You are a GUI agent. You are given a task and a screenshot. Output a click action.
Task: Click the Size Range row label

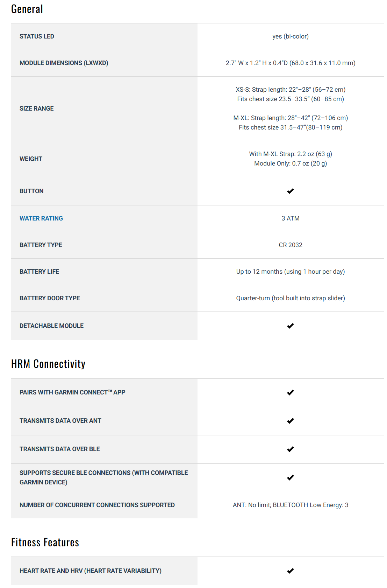37,108
